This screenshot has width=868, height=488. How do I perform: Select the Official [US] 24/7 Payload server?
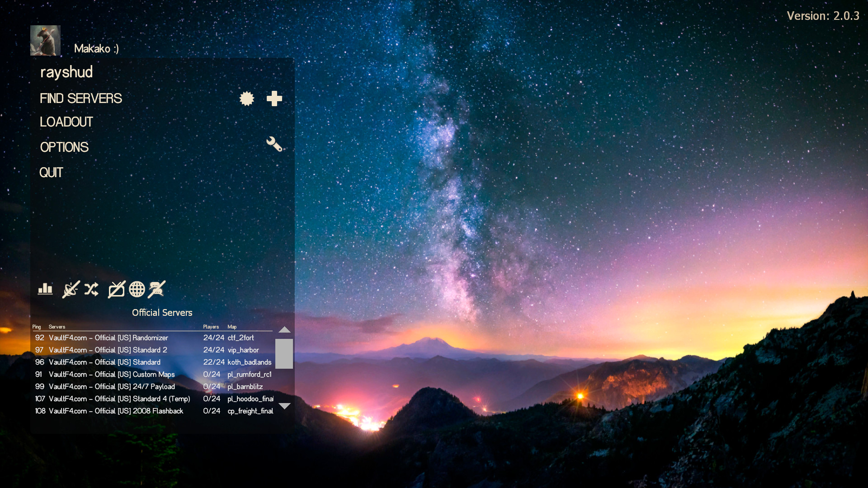tap(112, 387)
